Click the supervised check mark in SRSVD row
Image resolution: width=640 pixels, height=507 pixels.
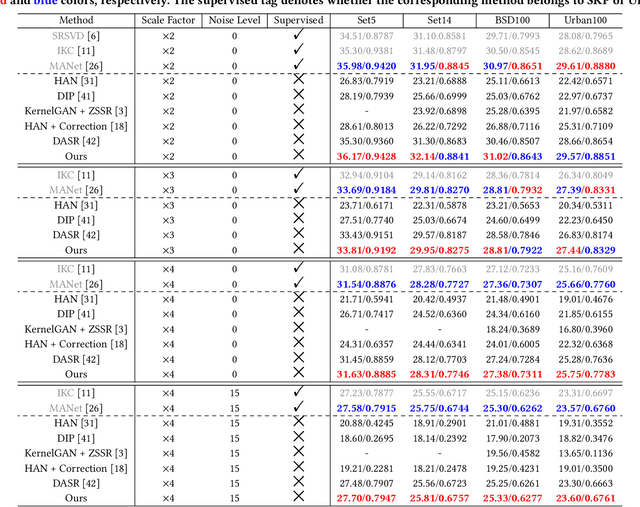point(298,34)
